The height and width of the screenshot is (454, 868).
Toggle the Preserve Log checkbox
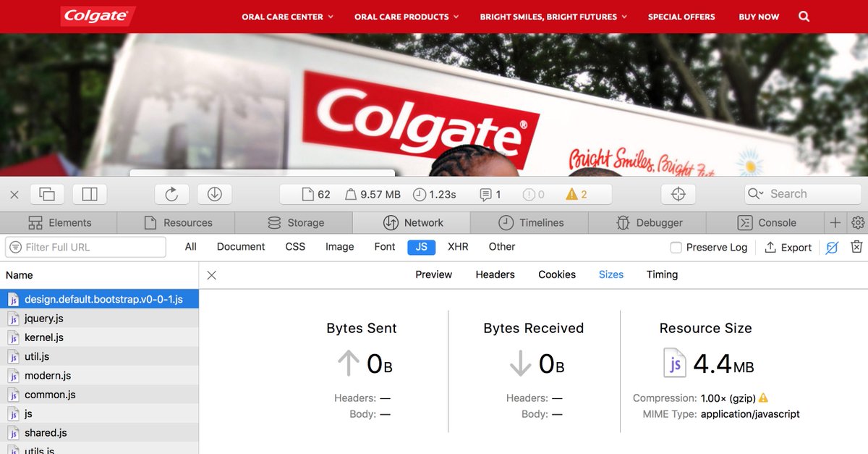(676, 248)
